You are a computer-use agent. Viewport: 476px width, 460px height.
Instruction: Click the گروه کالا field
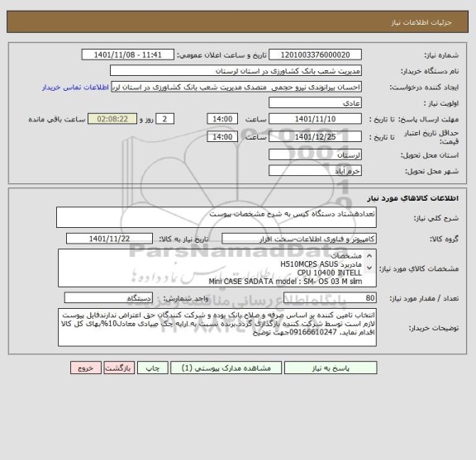[x=299, y=239]
